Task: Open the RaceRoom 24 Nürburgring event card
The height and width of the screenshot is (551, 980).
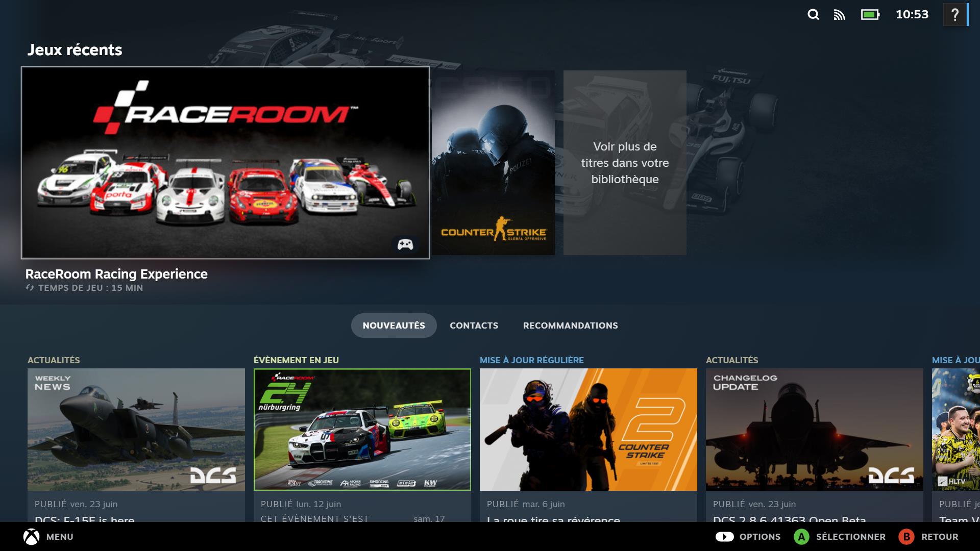Action: coord(362,430)
